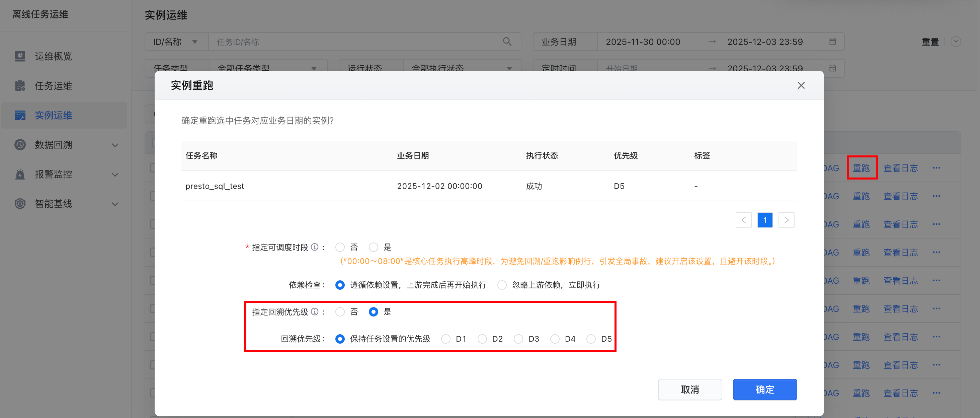Click the 智能基线 sidebar icon
This screenshot has height=418, width=980.
click(20, 204)
